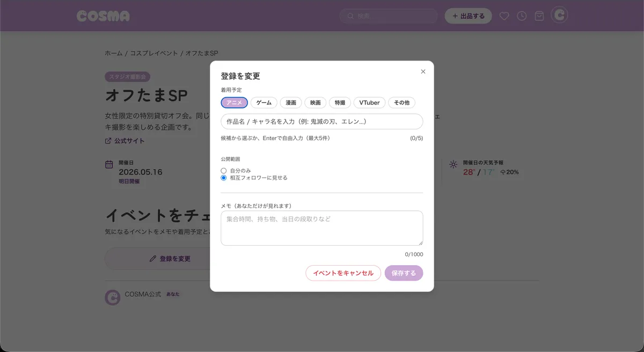Click the あなた badge
644x352 pixels.
pos(173,295)
